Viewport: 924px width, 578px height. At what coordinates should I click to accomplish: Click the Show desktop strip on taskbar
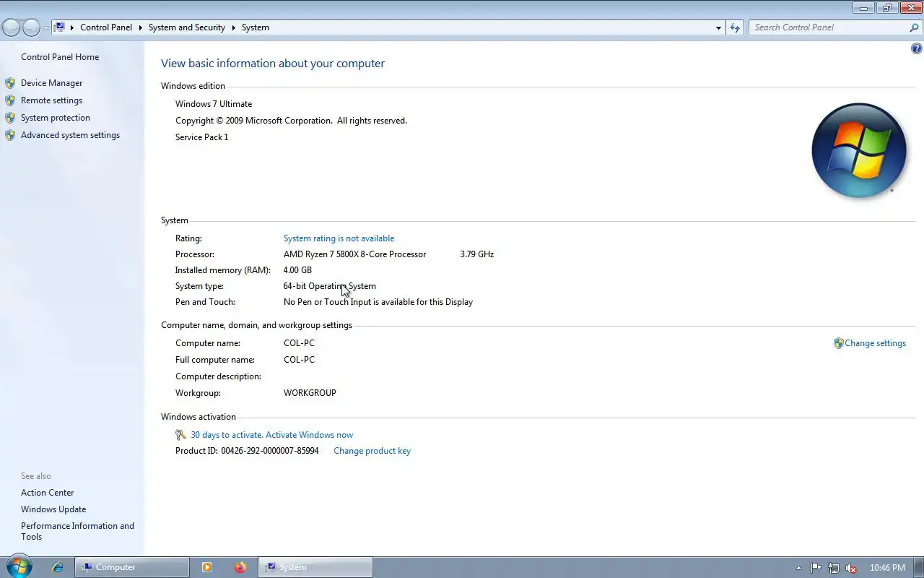click(918, 567)
